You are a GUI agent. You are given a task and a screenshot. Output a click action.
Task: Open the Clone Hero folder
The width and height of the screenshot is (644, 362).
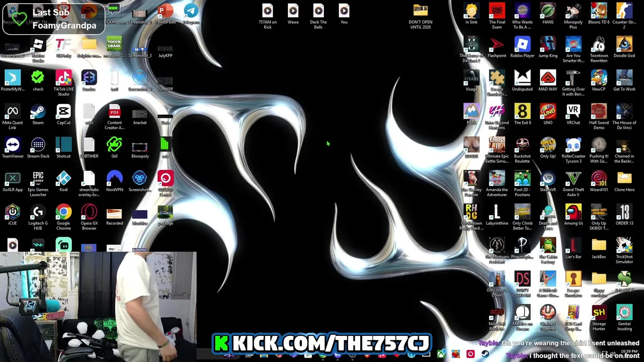coord(624,182)
